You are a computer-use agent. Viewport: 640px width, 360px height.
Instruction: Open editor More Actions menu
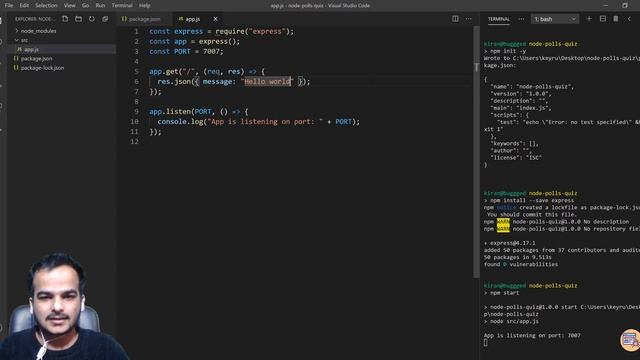[x=469, y=19]
